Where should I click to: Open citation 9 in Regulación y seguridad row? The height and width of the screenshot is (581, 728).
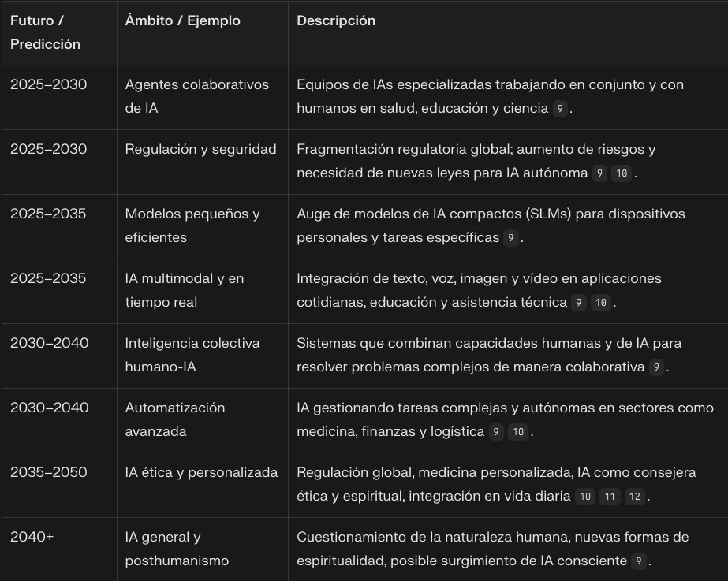(599, 173)
